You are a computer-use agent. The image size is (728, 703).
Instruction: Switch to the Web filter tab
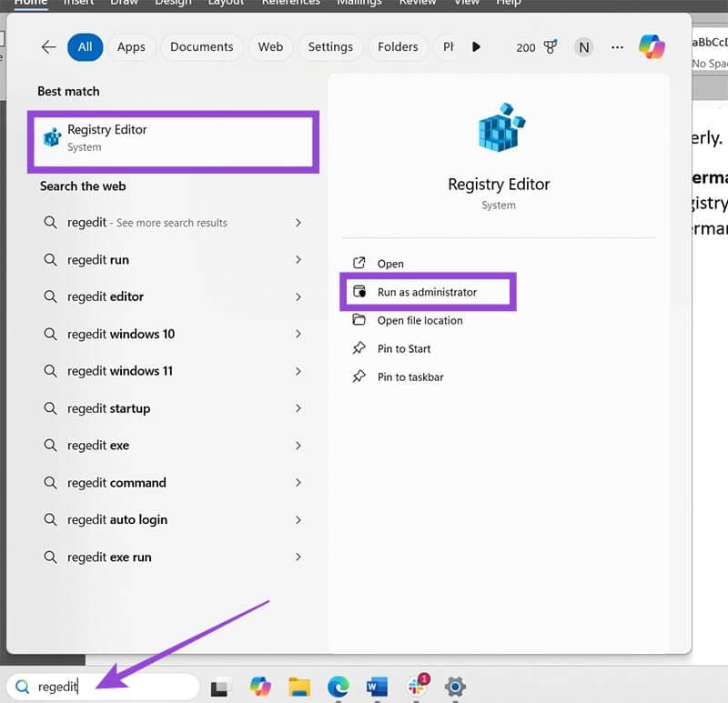click(270, 47)
